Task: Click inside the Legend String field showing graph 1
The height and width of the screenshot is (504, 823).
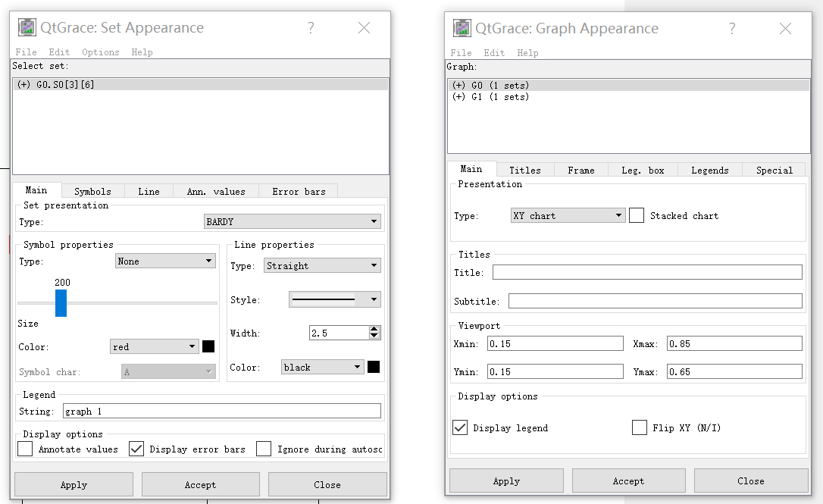Action: pos(220,411)
